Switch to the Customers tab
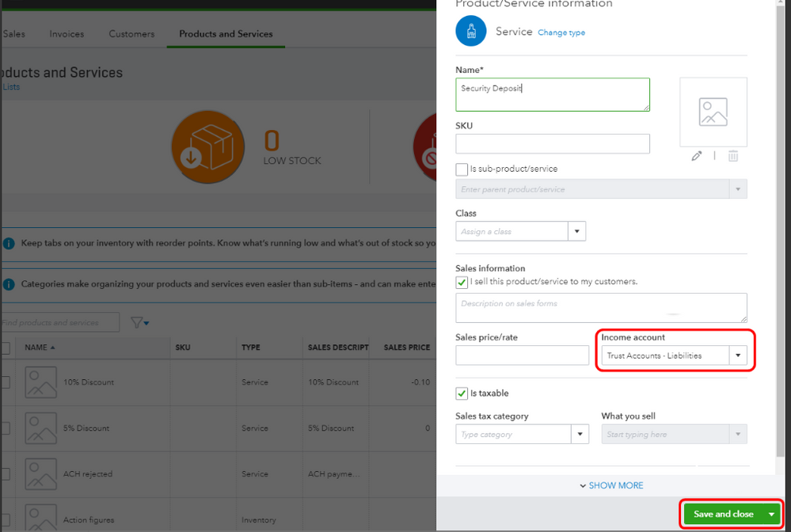 [131, 34]
